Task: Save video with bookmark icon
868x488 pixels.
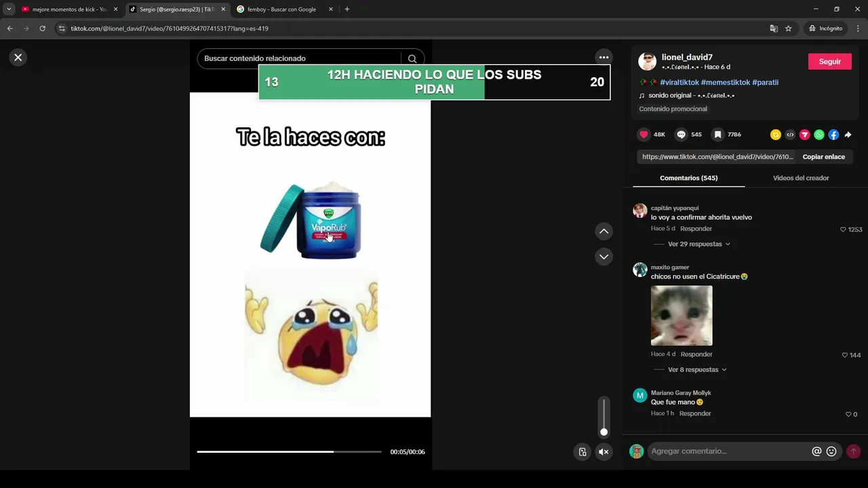Action: pos(717,135)
